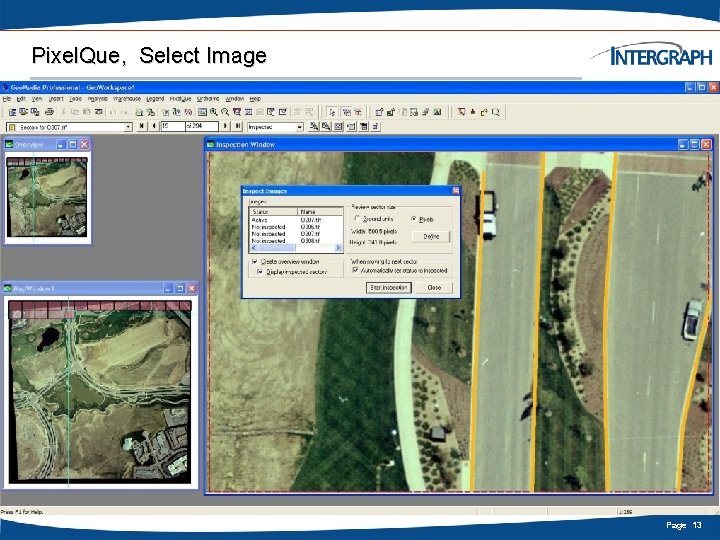Click the image list horizontal scrollbar thumb
The width and height of the screenshot is (720, 540).
pyautogui.click(x=278, y=248)
